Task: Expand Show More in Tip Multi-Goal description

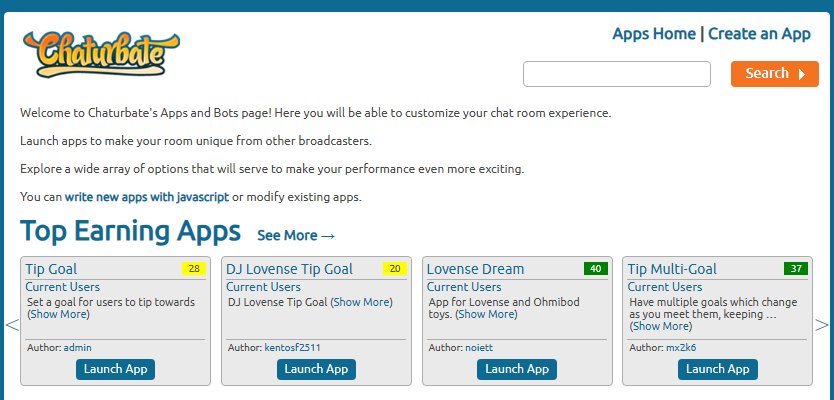Action: pos(662,326)
